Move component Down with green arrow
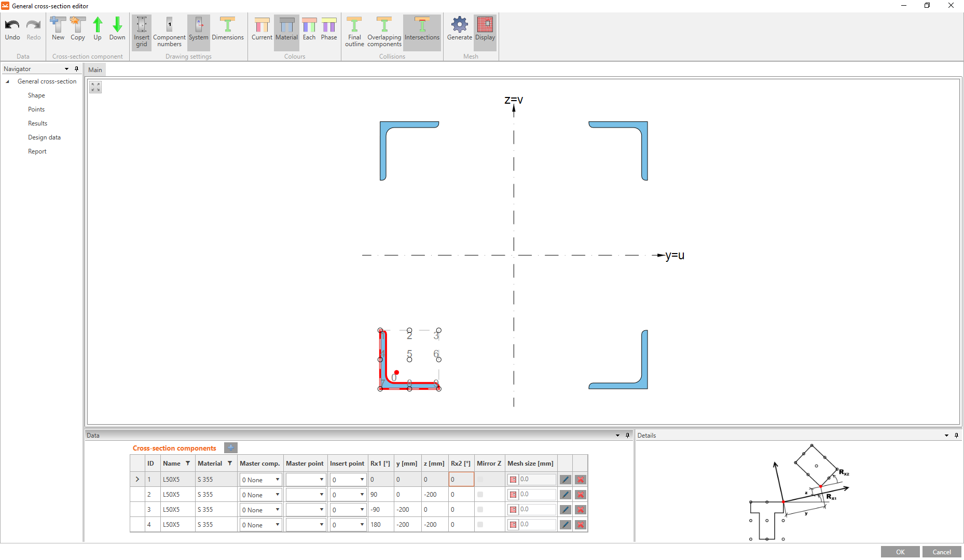This screenshot has height=560, width=964. [x=117, y=29]
